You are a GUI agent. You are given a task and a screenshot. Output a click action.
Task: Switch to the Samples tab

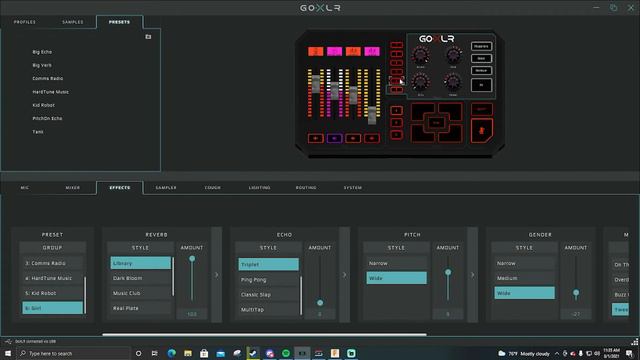[x=73, y=22]
